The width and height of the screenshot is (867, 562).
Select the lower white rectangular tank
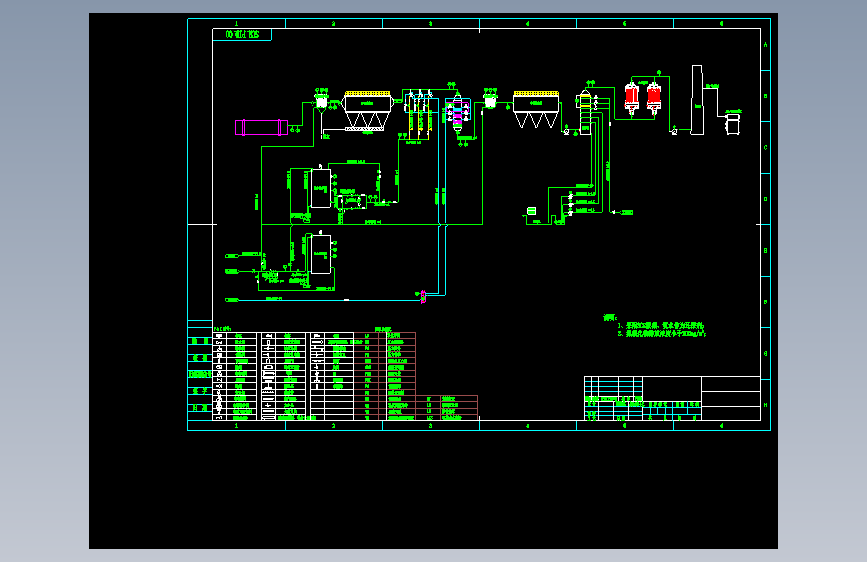point(321,254)
